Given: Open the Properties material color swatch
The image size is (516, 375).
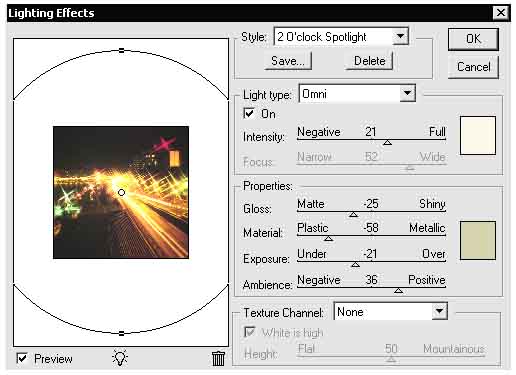Looking at the screenshot, I should (478, 240).
